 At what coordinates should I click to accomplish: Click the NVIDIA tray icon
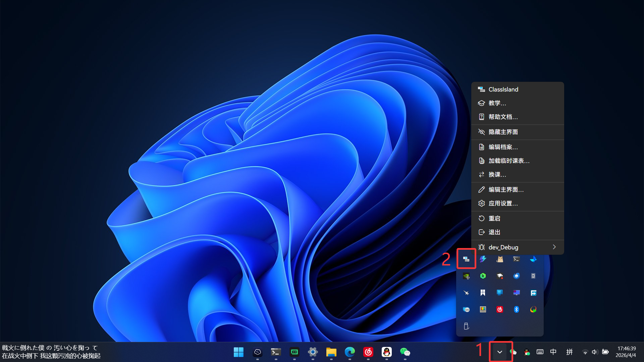click(x=466, y=276)
